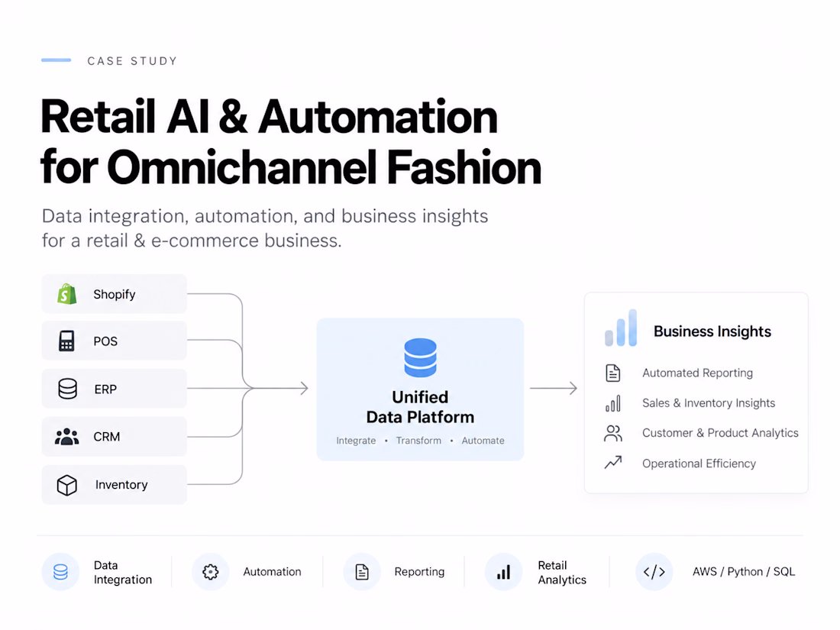
Task: Click the "Unified Data Platform" title
Action: (420, 407)
